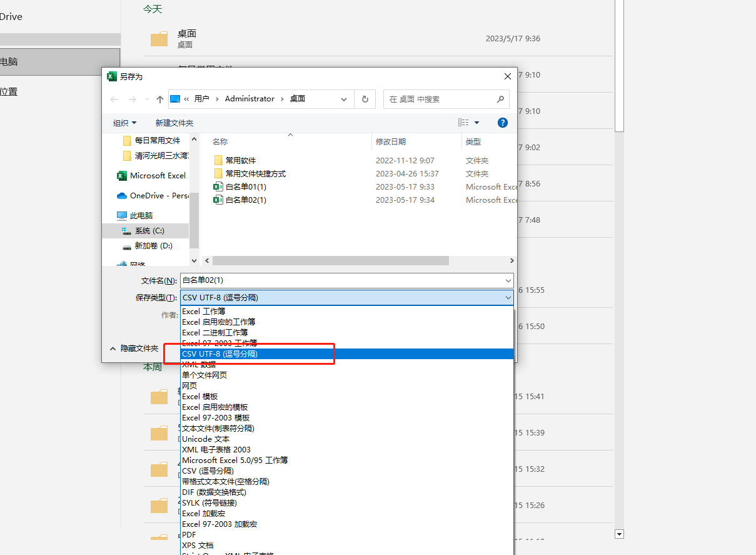Select the 白名单02(1) file in the file list
This screenshot has height=555, width=756.
pos(240,200)
